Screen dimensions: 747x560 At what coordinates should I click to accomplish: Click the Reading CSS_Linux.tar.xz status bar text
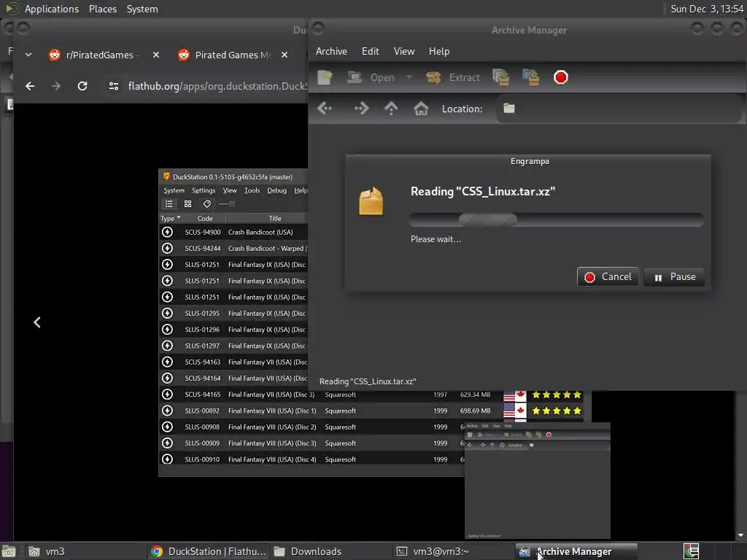pyautogui.click(x=368, y=381)
